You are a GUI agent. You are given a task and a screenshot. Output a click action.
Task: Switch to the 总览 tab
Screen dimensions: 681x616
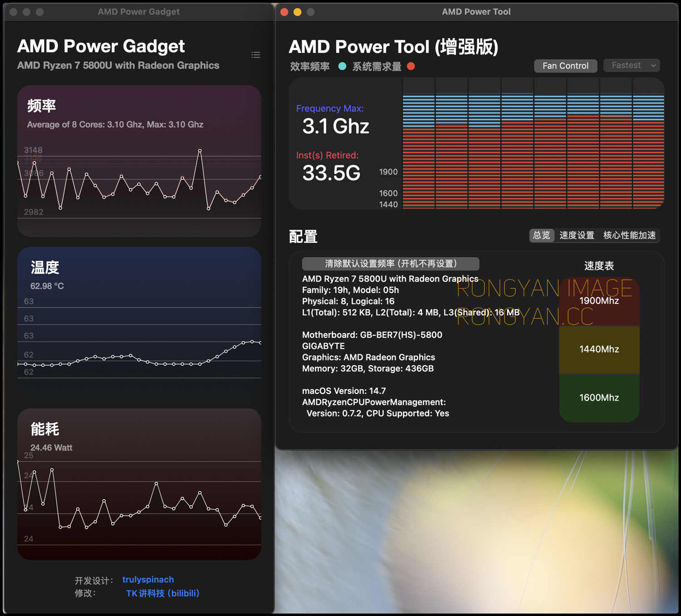tap(542, 235)
